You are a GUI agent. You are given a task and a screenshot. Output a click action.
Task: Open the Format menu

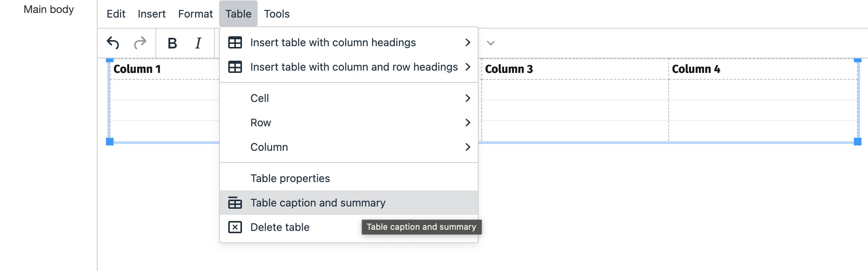coord(195,14)
